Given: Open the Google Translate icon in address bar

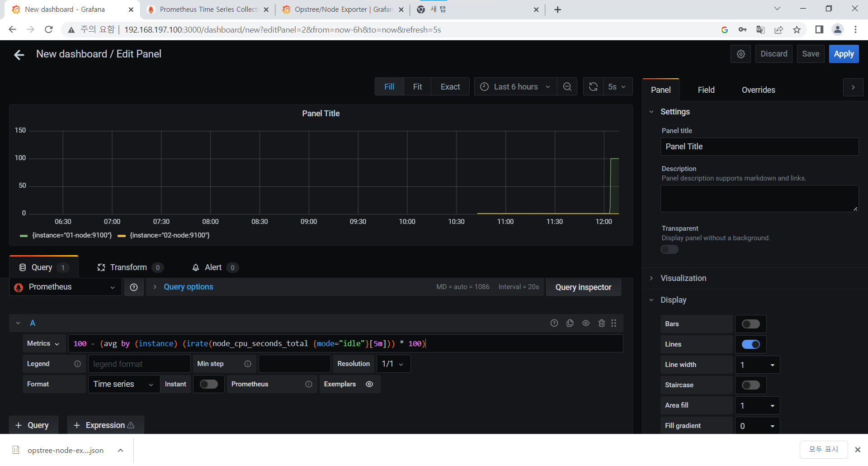Looking at the screenshot, I should (760, 29).
